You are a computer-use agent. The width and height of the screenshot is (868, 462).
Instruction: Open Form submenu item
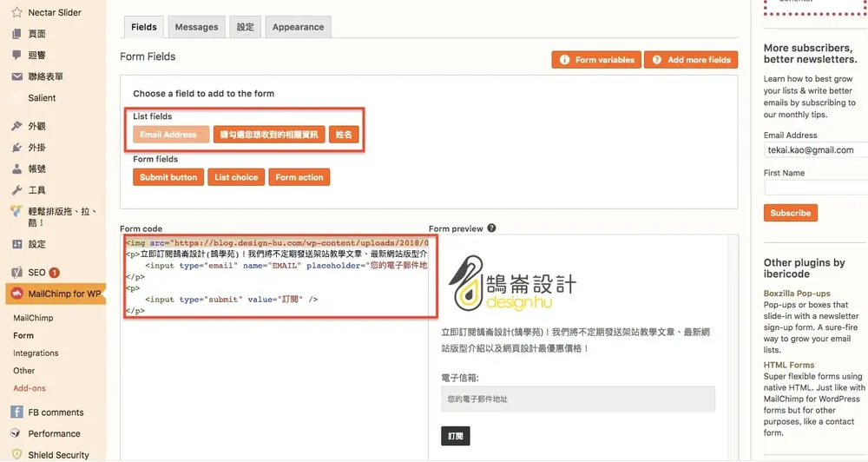[x=23, y=336]
